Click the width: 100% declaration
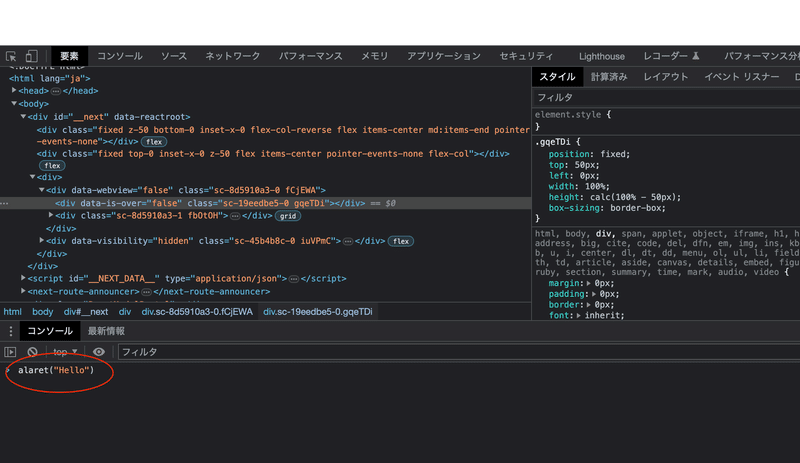The width and height of the screenshot is (800, 463). [579, 186]
